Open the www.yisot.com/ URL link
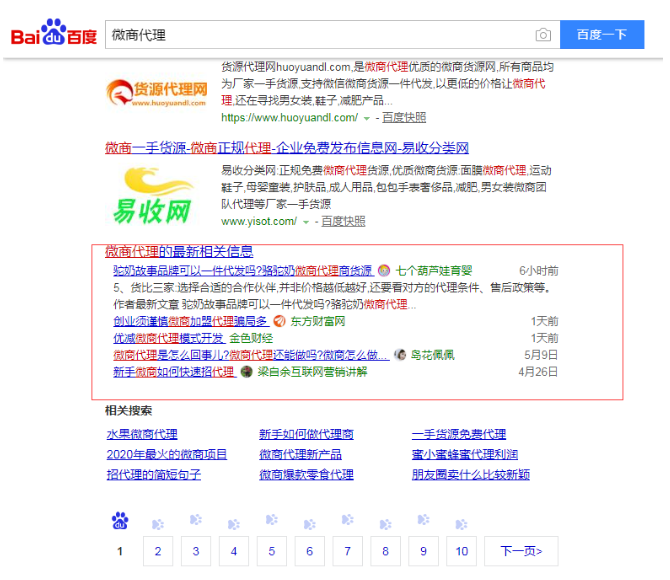The width and height of the screenshot is (670, 580). point(259,221)
